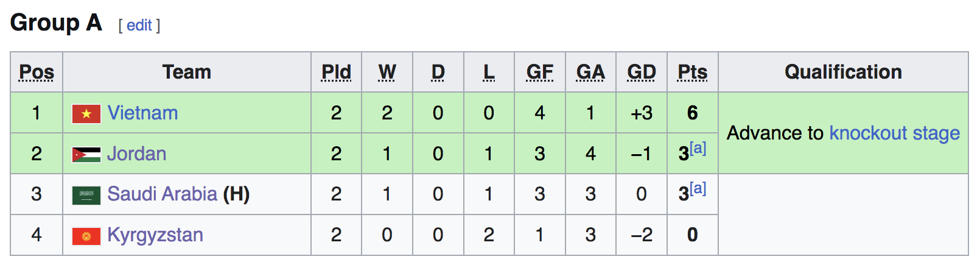
Task: Open the Saudi Arabia team link
Action: point(162,194)
